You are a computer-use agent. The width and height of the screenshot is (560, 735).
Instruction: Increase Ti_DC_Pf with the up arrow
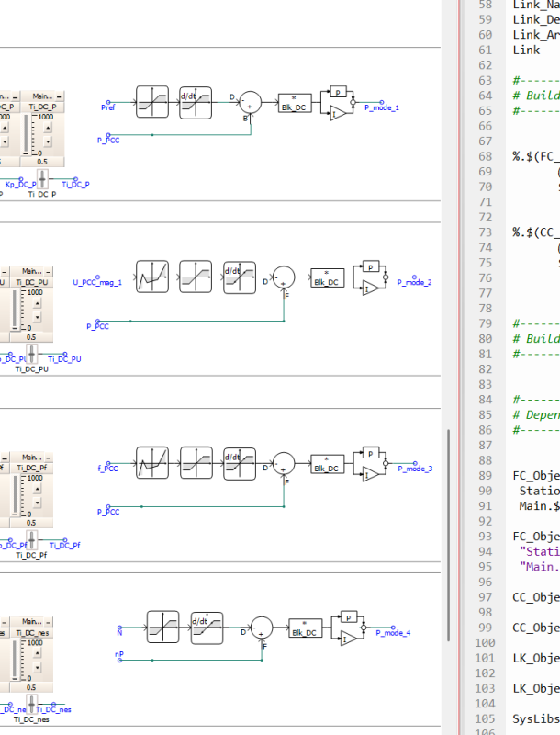[37, 489]
